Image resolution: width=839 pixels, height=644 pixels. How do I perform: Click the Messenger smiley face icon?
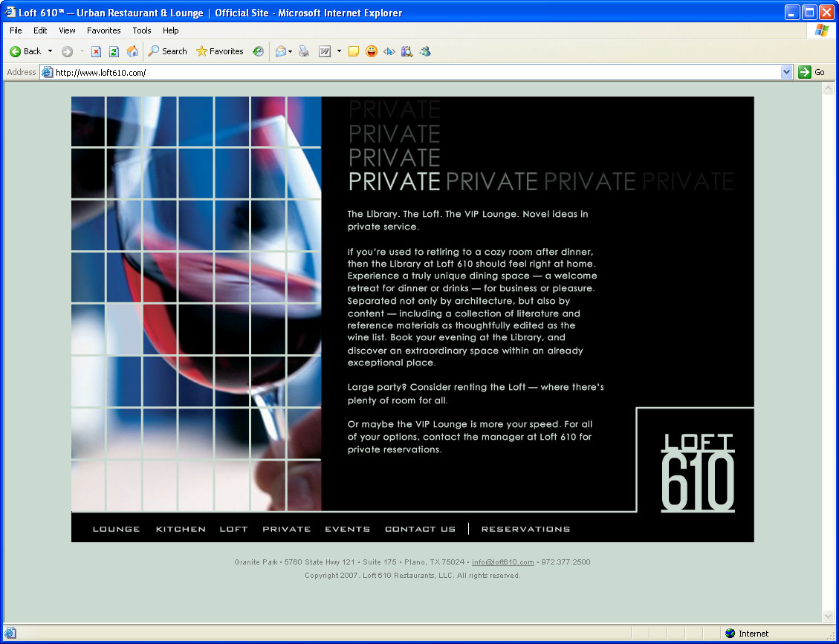click(371, 51)
